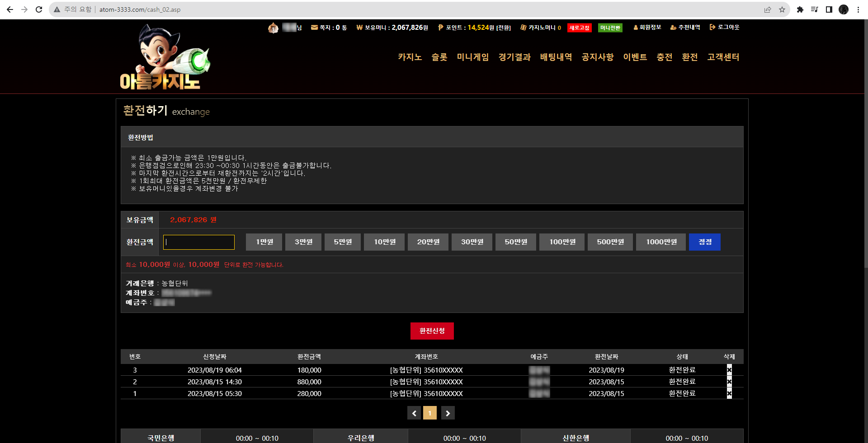Click the member level avatar icon in header
This screenshot has width=868, height=443.
pyautogui.click(x=273, y=28)
